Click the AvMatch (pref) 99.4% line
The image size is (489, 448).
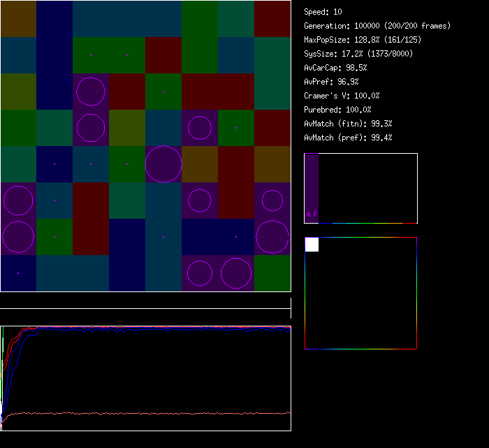pos(348,138)
